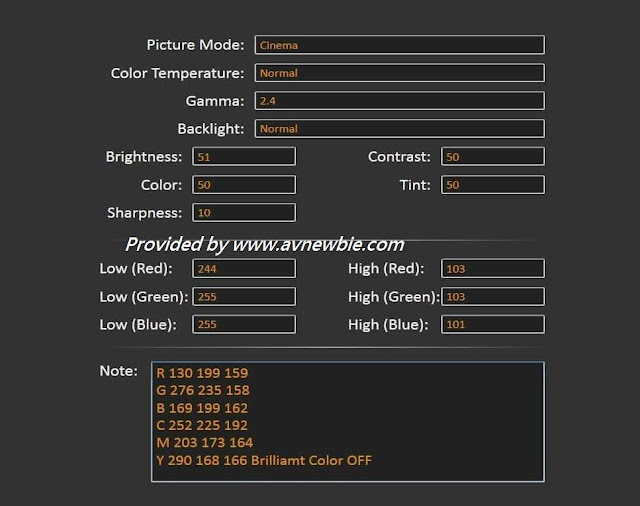The image size is (640, 506).
Task: Click the 'Brilliamt Color OFF' note text
Action: click(311, 460)
